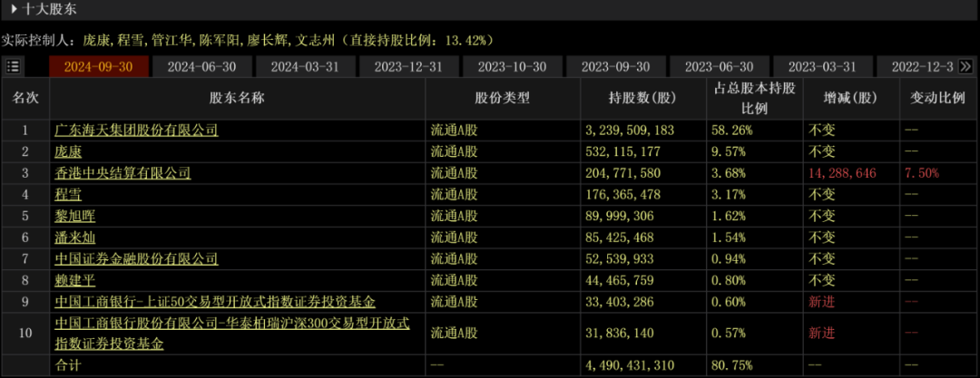Select total percentage 80.75%
Screen dimensions: 980x378
tap(732, 365)
